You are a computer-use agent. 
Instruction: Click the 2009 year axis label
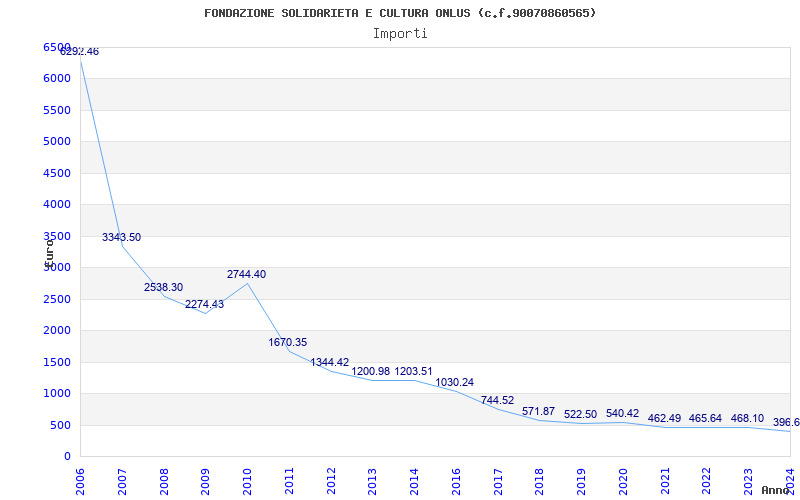pos(206,482)
